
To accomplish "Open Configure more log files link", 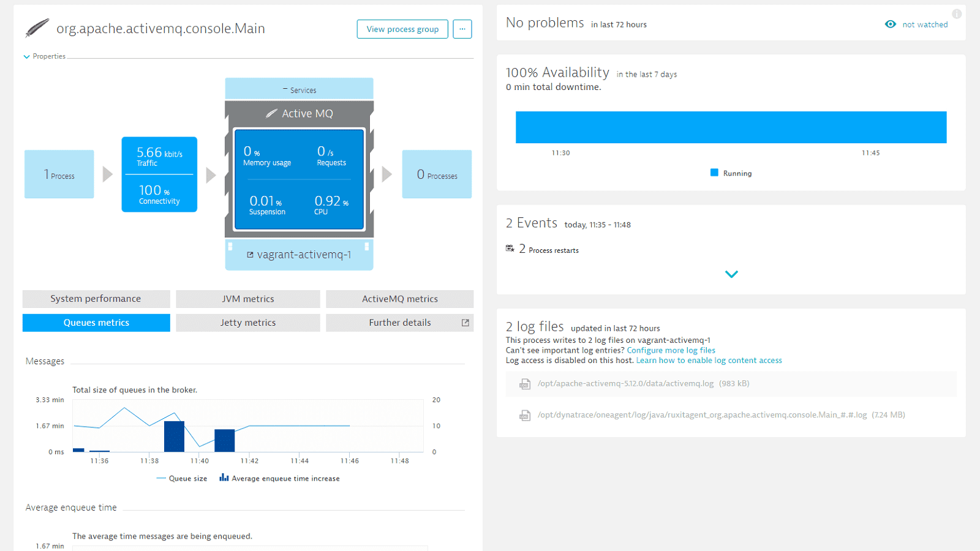I will click(671, 350).
